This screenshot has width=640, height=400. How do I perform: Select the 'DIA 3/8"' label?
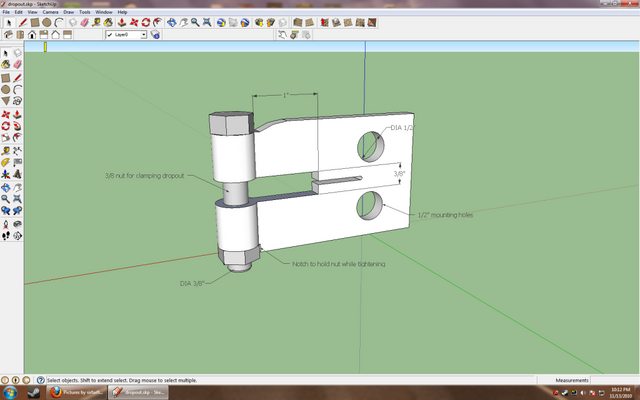pyautogui.click(x=192, y=283)
